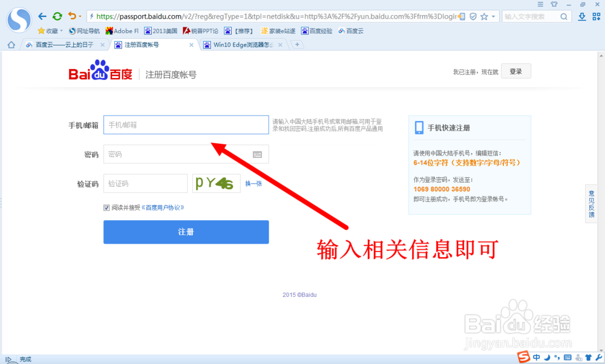Focus the 密码 password field

point(186,154)
